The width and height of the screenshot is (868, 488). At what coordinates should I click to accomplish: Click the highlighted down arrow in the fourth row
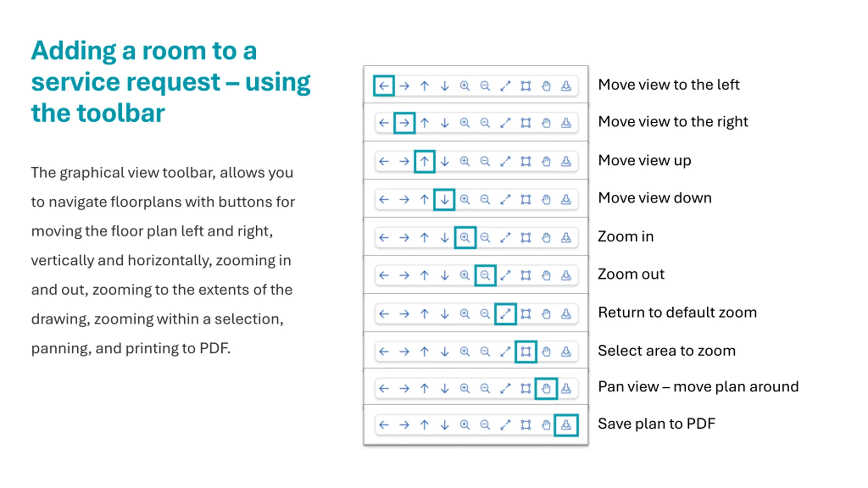tap(445, 200)
